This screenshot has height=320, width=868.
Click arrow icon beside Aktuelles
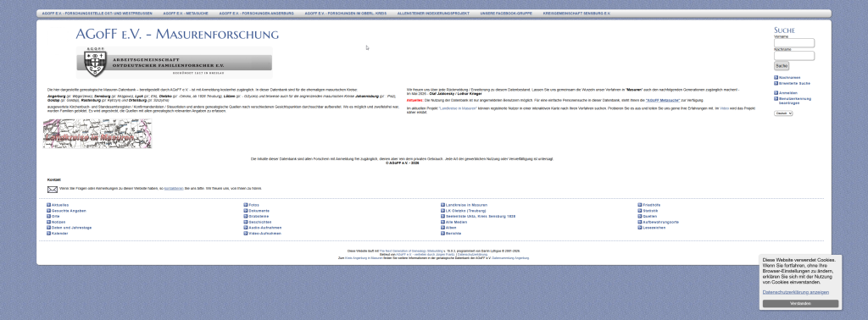tap(48, 205)
